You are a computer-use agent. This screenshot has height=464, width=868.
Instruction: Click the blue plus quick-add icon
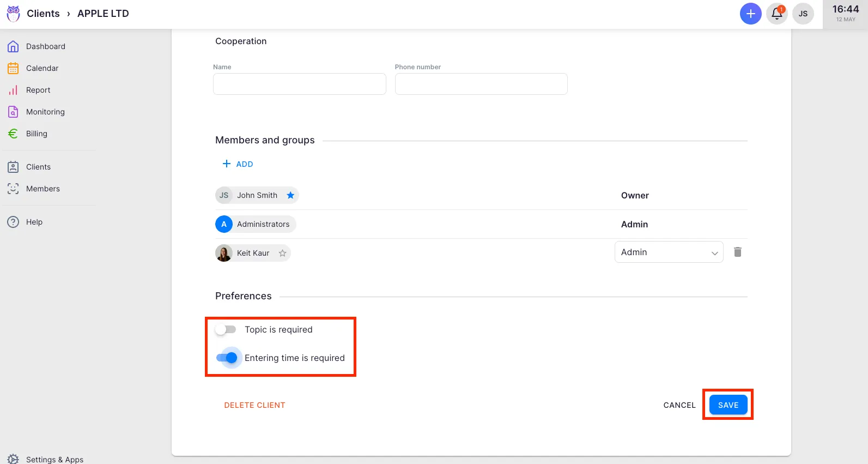coord(750,14)
